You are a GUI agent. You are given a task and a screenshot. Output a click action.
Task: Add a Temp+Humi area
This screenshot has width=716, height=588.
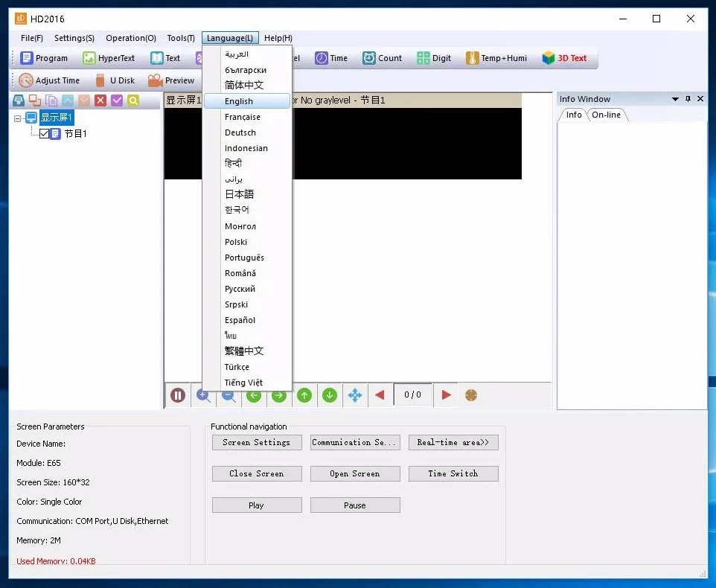[x=496, y=58]
